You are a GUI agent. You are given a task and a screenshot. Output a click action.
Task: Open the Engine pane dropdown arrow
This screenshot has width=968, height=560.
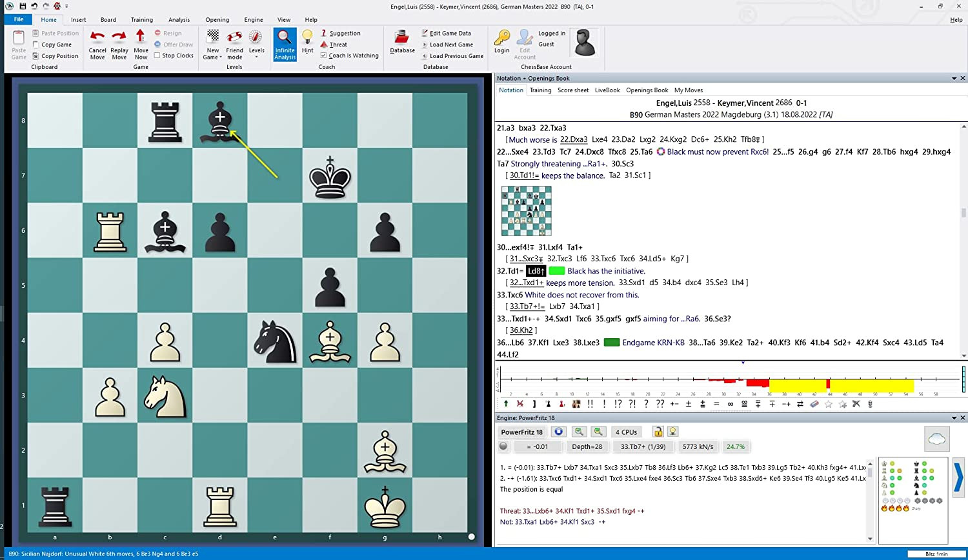pos(954,418)
